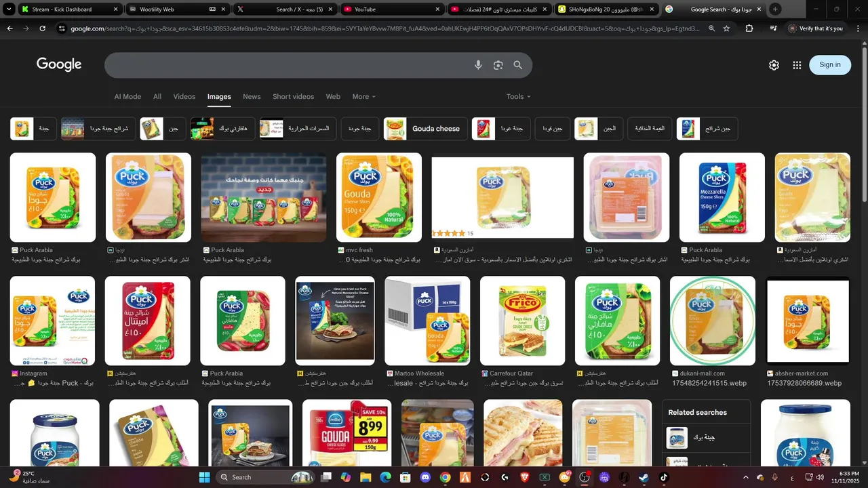
Task: Open the Google apps grid
Action: pos(797,65)
